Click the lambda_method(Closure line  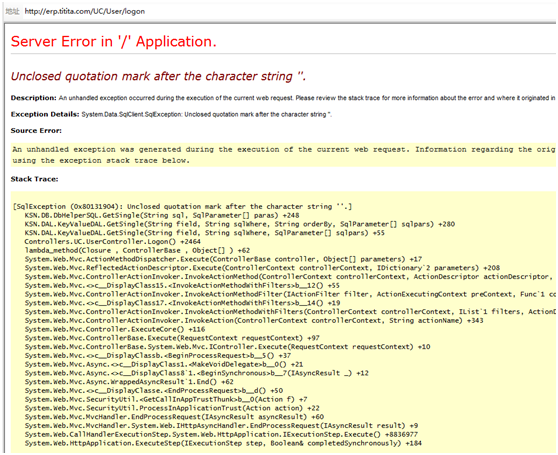coord(137,250)
